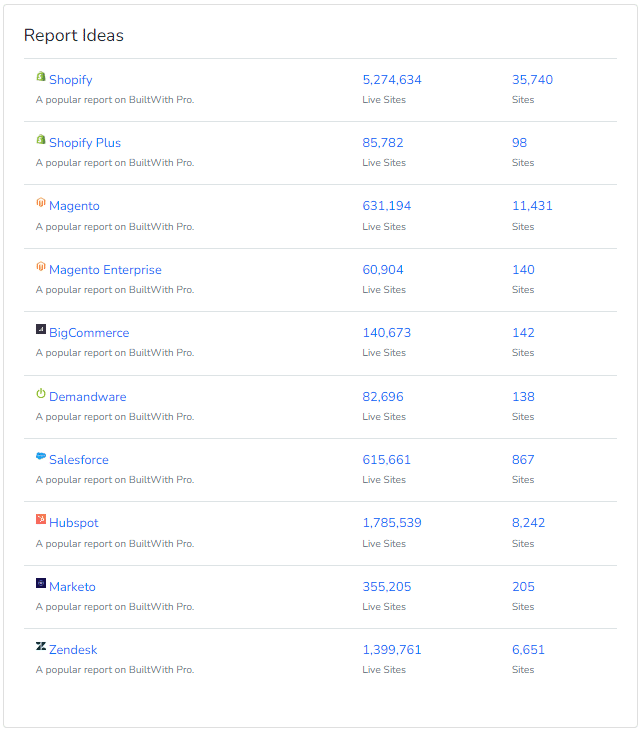Open the 631,194 Magento live sites
The width and height of the screenshot is (638, 732).
(x=386, y=206)
